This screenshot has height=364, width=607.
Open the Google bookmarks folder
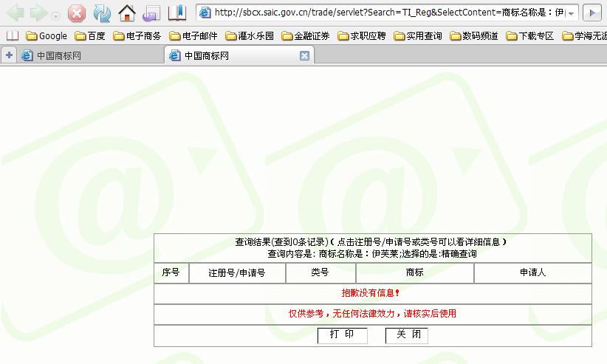point(47,36)
